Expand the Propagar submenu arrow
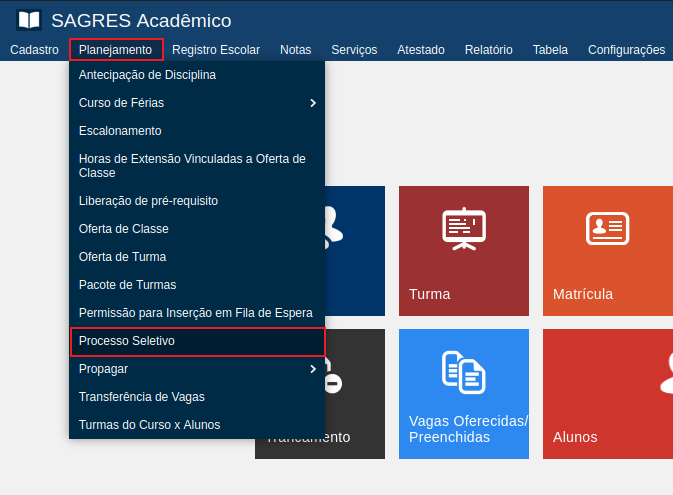Image resolution: width=673 pixels, height=495 pixels. [x=313, y=369]
